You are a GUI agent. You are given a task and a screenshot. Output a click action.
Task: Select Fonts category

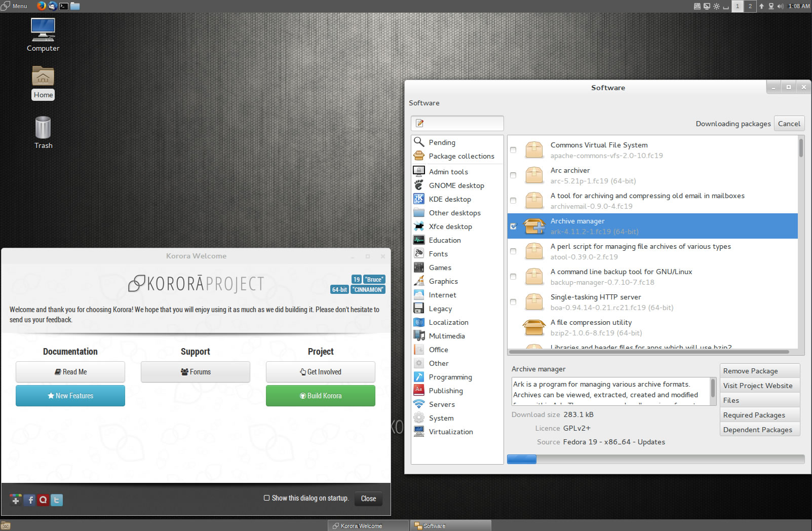(457, 254)
